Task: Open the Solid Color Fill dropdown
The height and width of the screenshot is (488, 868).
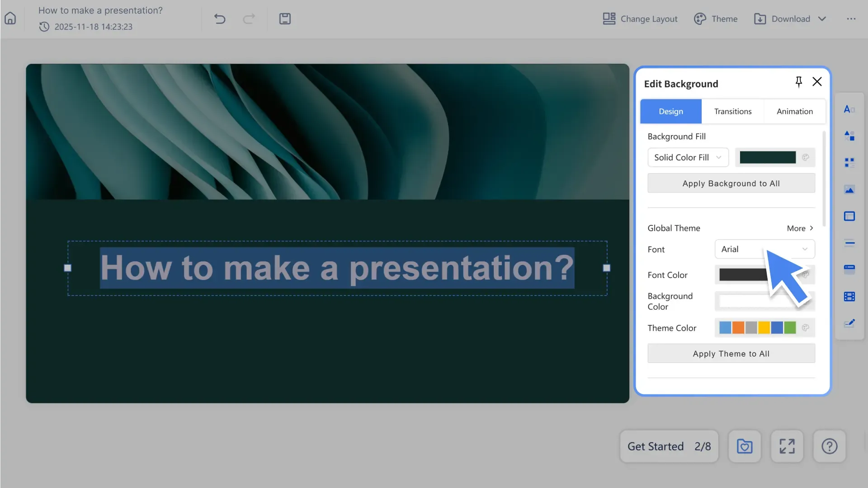Action: tap(688, 157)
